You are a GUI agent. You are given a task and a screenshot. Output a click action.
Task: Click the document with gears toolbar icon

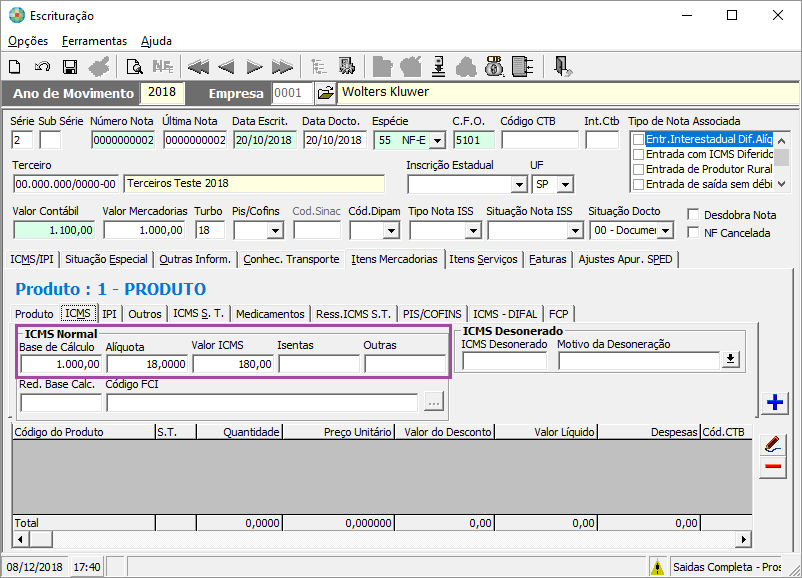click(x=347, y=66)
